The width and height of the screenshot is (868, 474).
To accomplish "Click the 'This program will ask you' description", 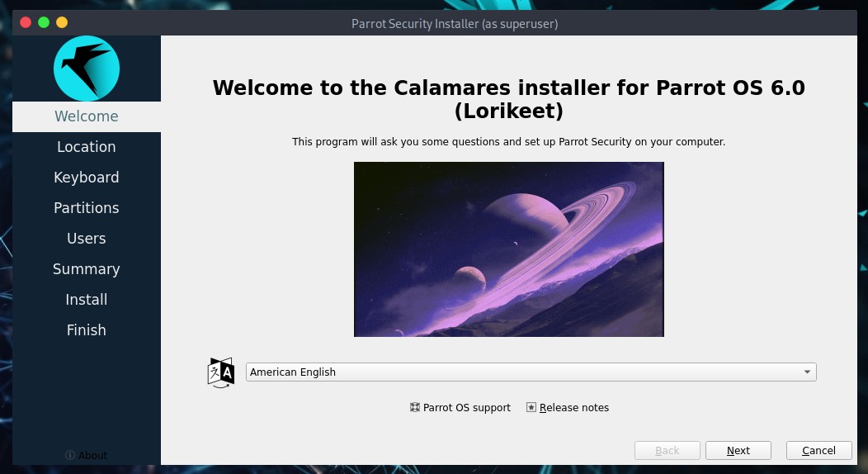I will pos(509,142).
